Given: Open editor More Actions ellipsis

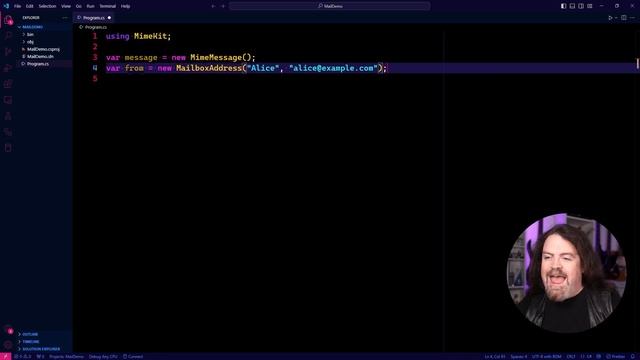Looking at the screenshot, I should (x=633, y=18).
